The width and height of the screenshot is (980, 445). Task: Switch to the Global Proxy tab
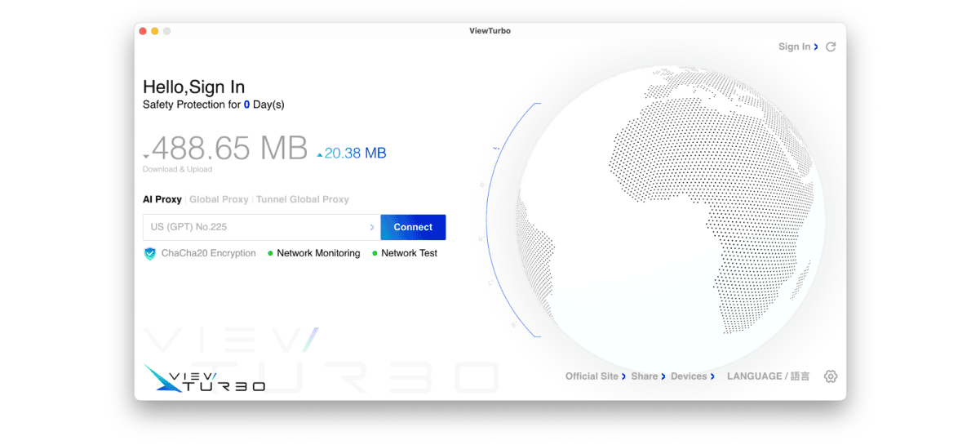[219, 199]
